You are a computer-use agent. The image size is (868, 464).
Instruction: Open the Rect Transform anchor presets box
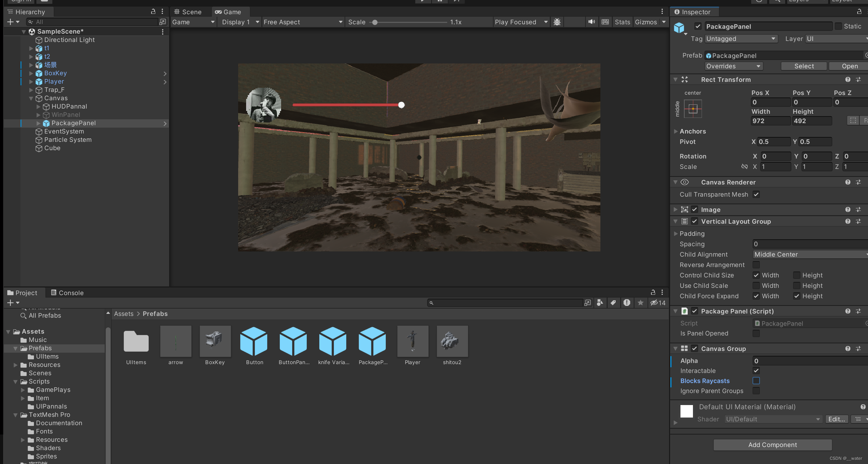[693, 109]
